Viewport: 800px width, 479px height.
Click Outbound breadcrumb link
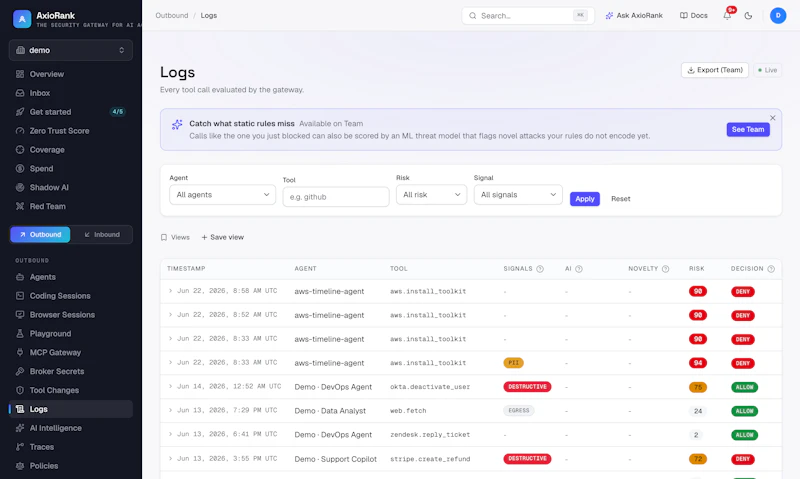pyautogui.click(x=171, y=15)
